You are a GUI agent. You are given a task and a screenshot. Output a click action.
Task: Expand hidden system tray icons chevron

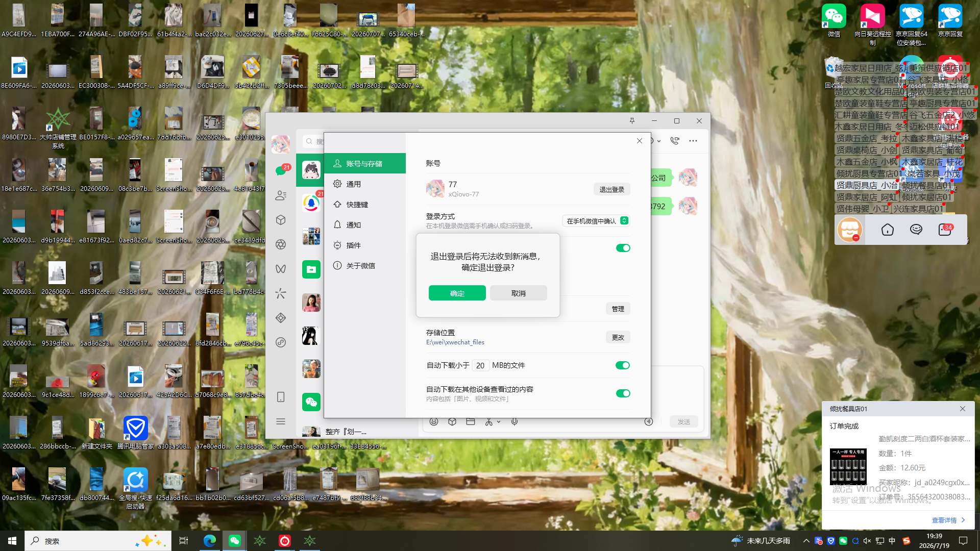pyautogui.click(x=806, y=541)
